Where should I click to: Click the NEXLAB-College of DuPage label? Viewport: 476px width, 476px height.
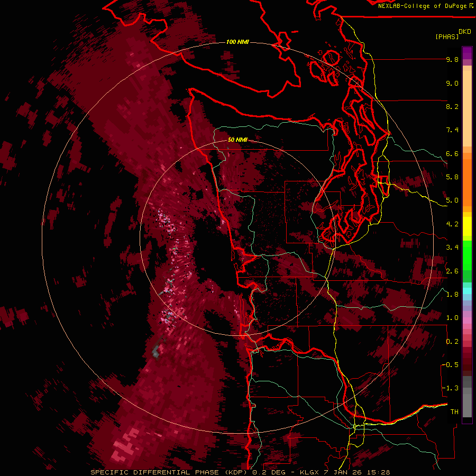422,6
